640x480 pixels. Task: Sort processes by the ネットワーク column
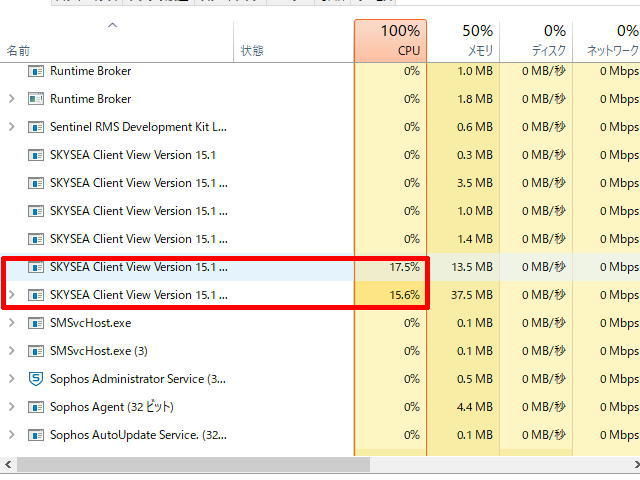tap(607, 40)
